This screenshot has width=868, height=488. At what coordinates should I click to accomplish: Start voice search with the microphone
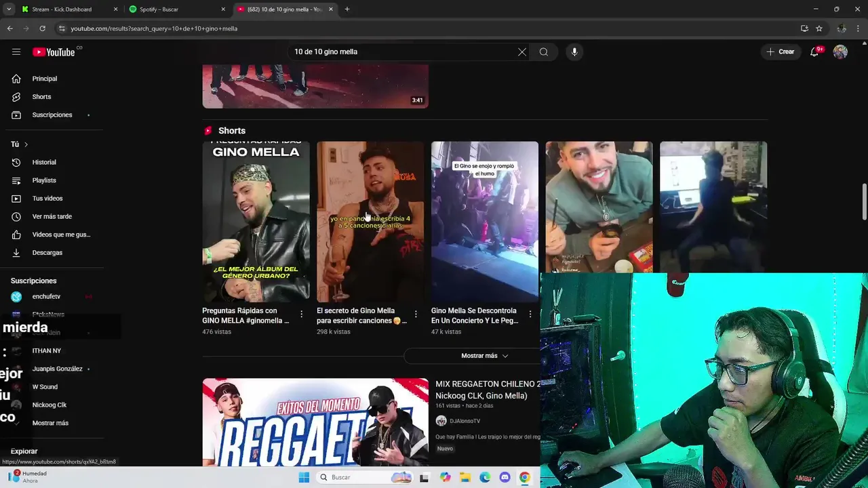pos(574,52)
